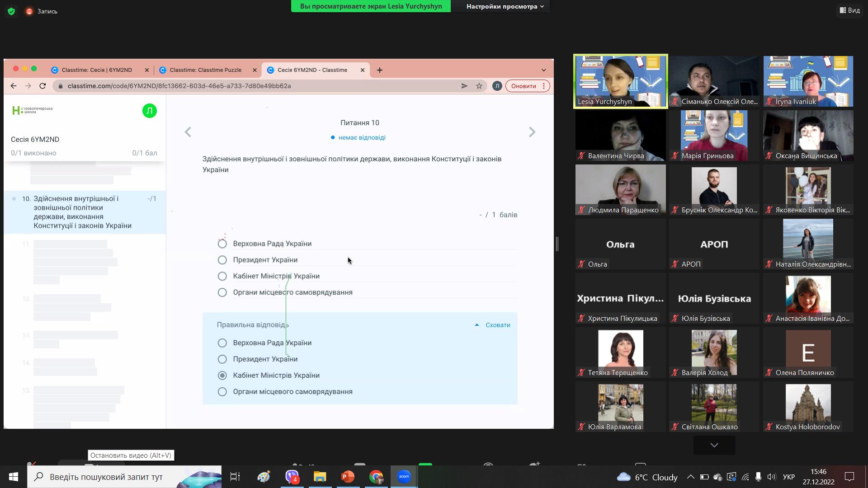868x488 pixels.
Task: Click the share page icon in address bar
Action: (x=464, y=86)
